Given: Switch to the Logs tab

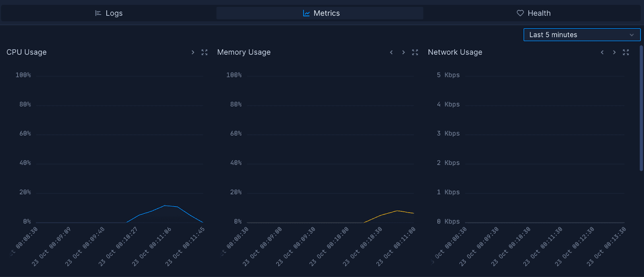Looking at the screenshot, I should point(109,13).
